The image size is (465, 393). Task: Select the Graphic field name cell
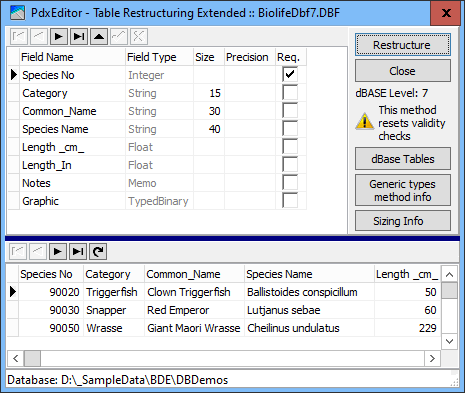(x=72, y=201)
